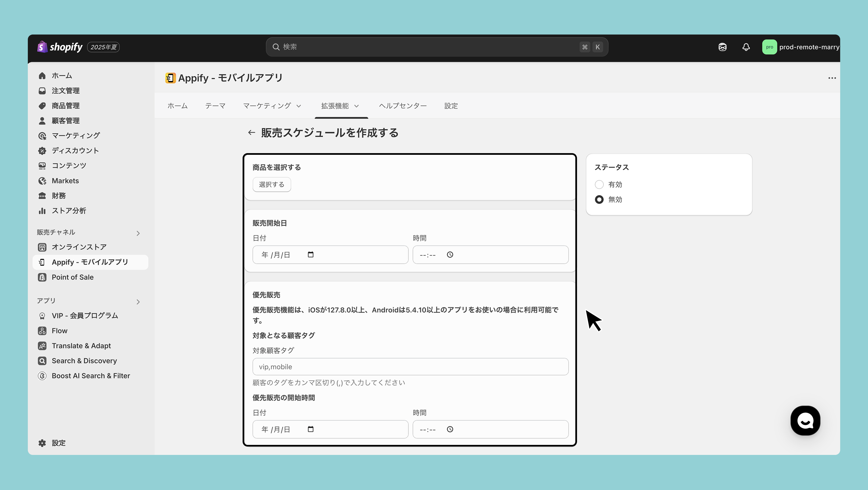
Task: Open the clock picker for 販売開始日 time
Action: click(x=450, y=255)
